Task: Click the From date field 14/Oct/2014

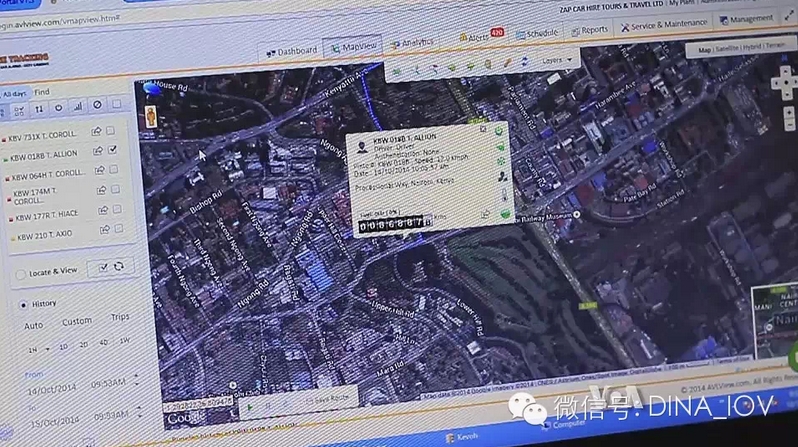Action: [x=51, y=389]
